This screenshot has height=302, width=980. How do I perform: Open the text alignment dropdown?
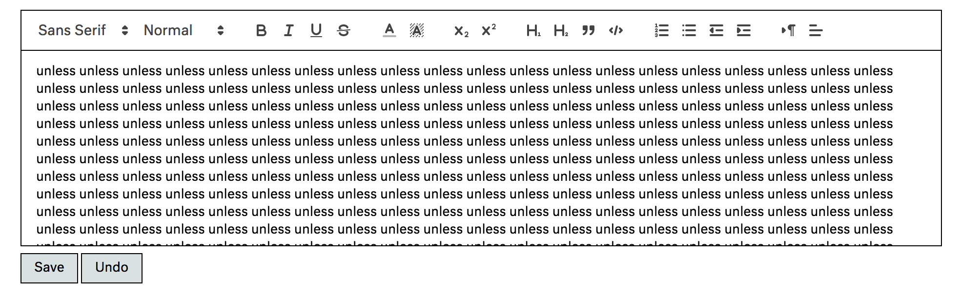point(816,31)
